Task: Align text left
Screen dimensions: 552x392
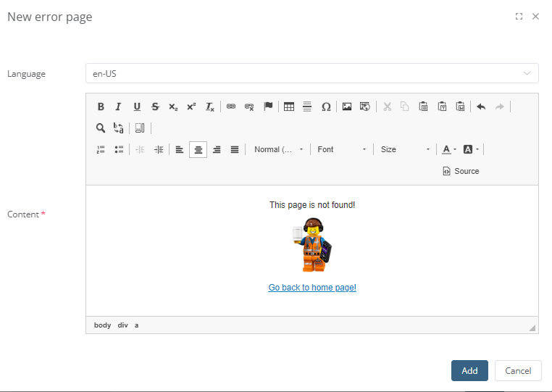Action: click(x=180, y=150)
